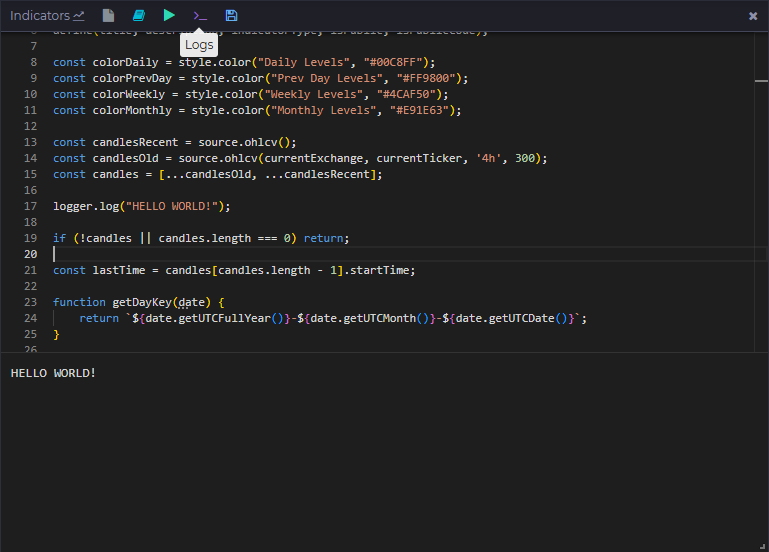Click startTime property on line 21
The height and width of the screenshot is (552, 769).
click(x=380, y=270)
